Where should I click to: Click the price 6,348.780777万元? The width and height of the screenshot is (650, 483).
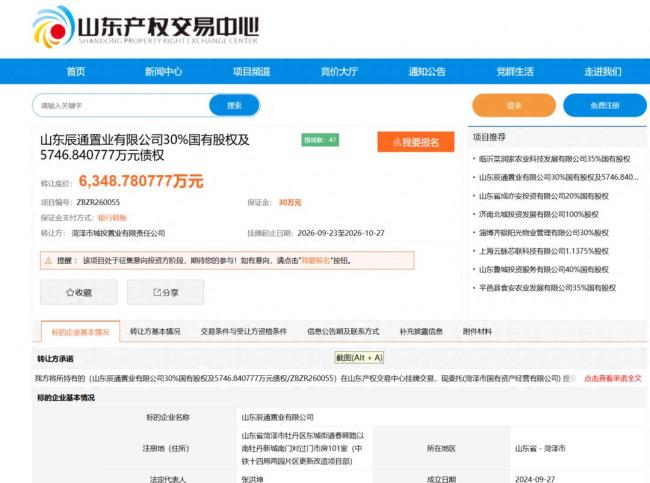tap(141, 181)
